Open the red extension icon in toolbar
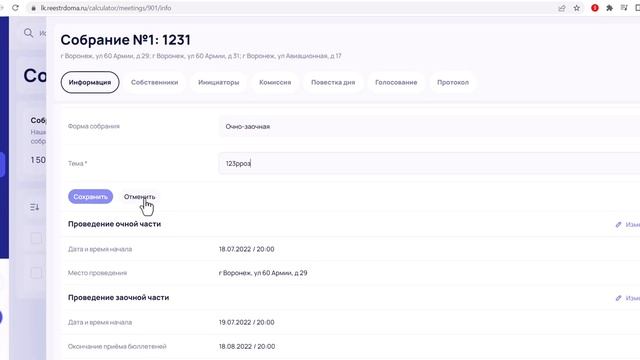 point(595,8)
